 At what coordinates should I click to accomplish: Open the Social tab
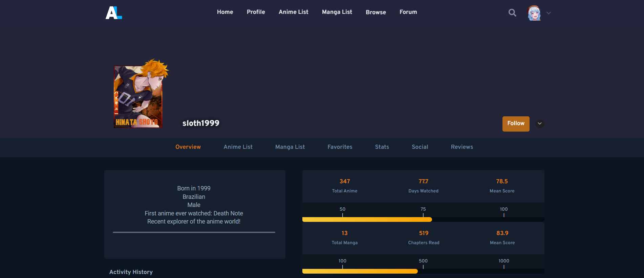tap(420, 147)
